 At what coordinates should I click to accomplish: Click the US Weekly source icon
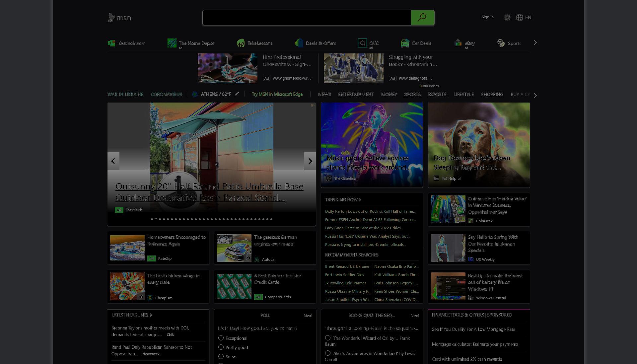coord(471,259)
